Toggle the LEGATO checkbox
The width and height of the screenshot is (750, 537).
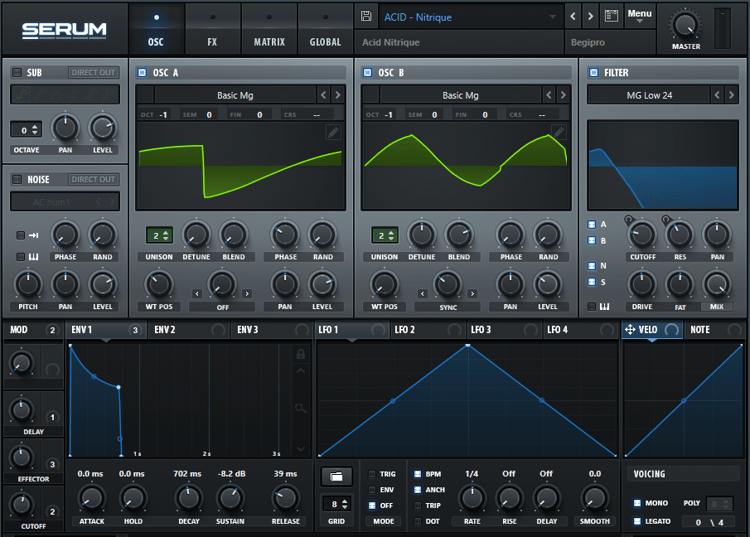(637, 521)
